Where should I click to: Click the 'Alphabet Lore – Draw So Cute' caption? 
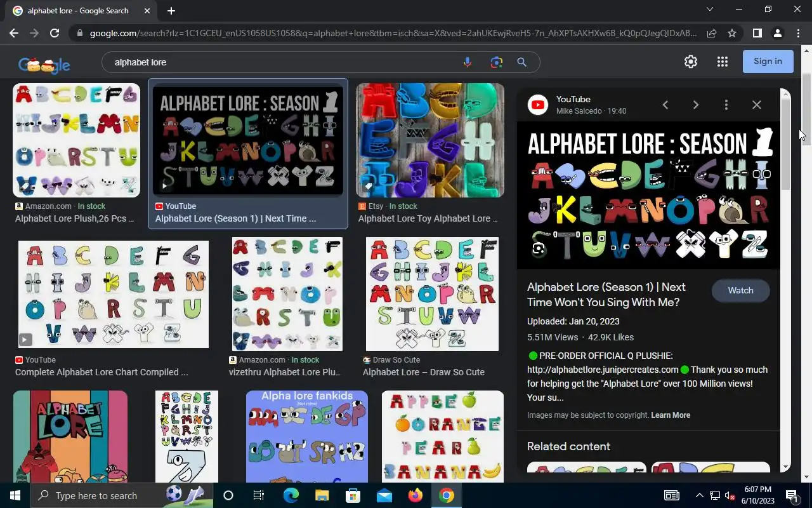tap(424, 372)
